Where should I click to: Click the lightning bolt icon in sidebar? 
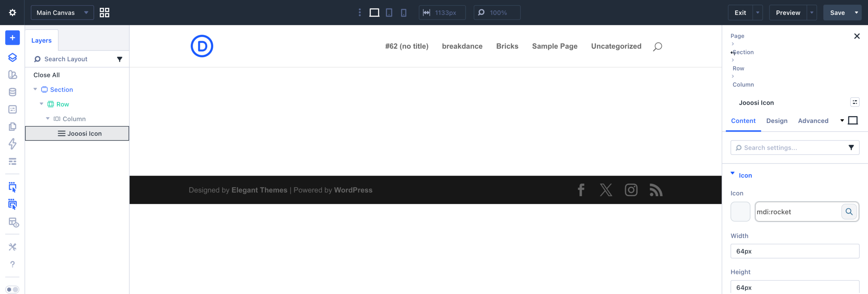13,144
